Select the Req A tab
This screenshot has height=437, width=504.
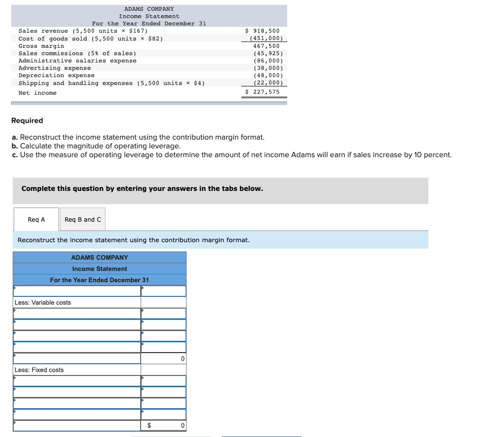[36, 219]
